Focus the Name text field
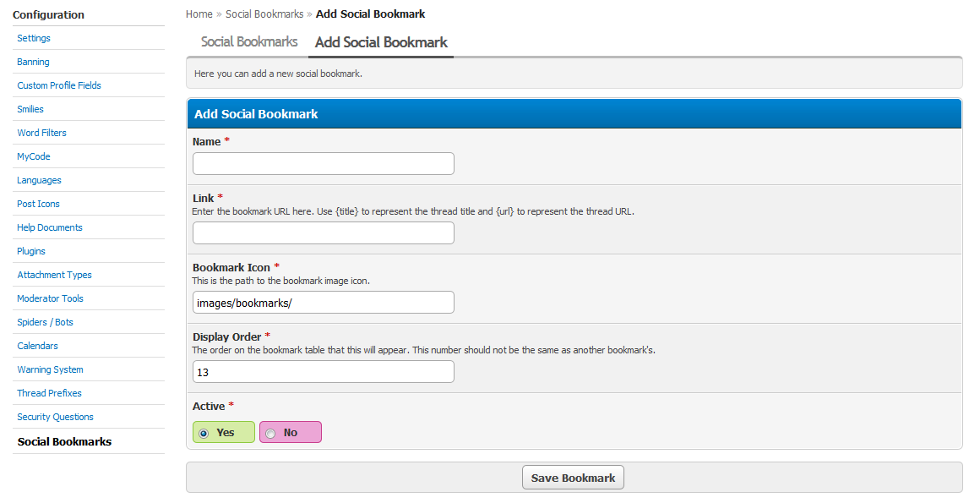 323,164
